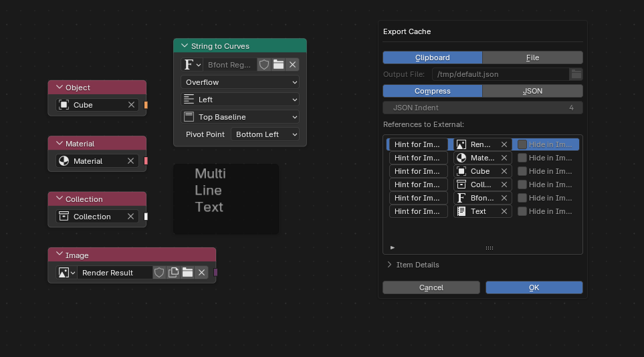Open the Pivot Point Bottom Left dropdown
The height and width of the screenshot is (357, 644).
[x=265, y=134]
